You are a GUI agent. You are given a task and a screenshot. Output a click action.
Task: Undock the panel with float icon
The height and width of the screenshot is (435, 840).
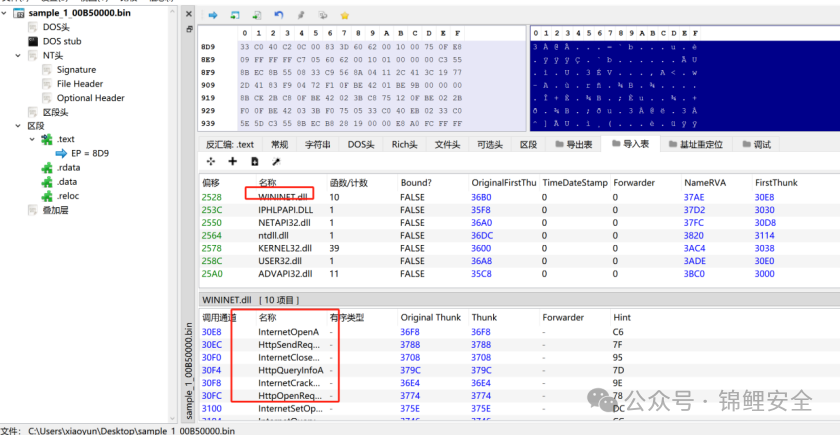pos(189,29)
